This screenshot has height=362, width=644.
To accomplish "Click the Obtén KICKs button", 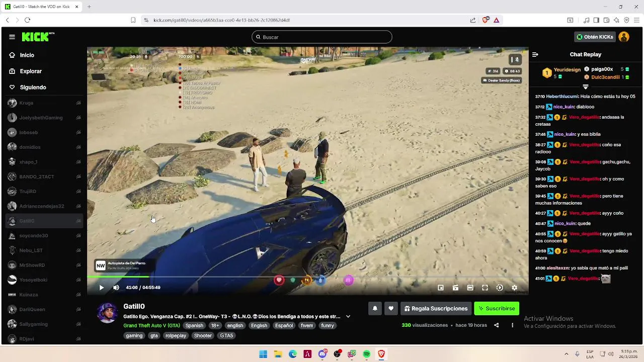I will point(595,37).
